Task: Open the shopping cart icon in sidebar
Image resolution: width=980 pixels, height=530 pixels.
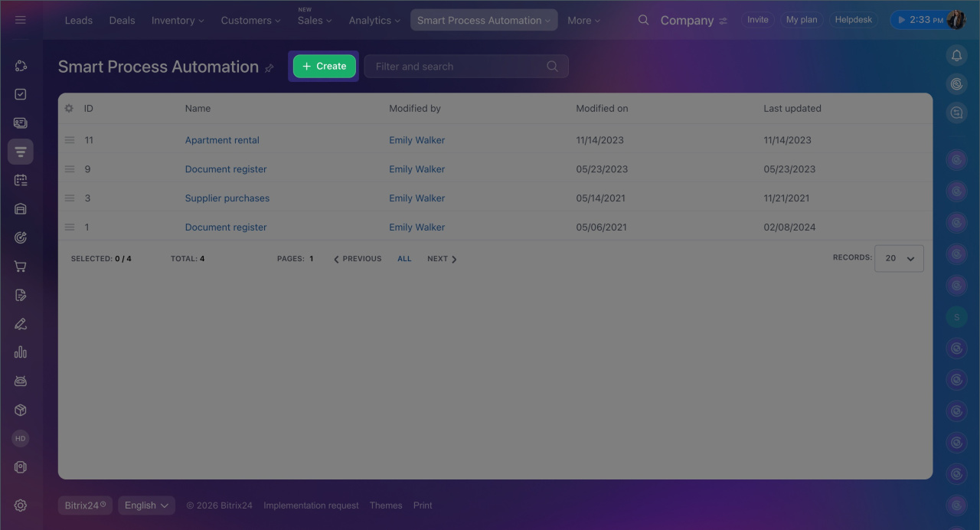Action: click(x=21, y=267)
